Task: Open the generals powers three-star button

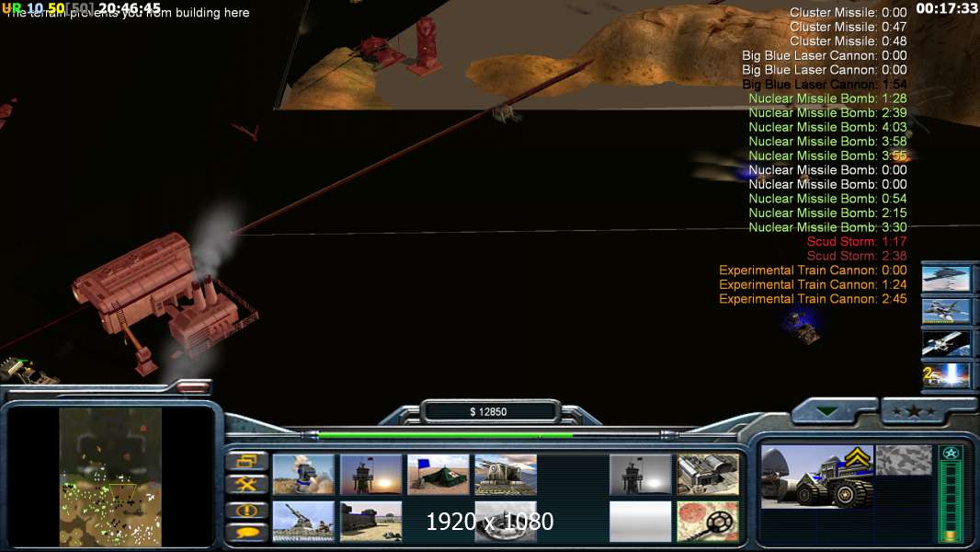Action: [x=915, y=411]
